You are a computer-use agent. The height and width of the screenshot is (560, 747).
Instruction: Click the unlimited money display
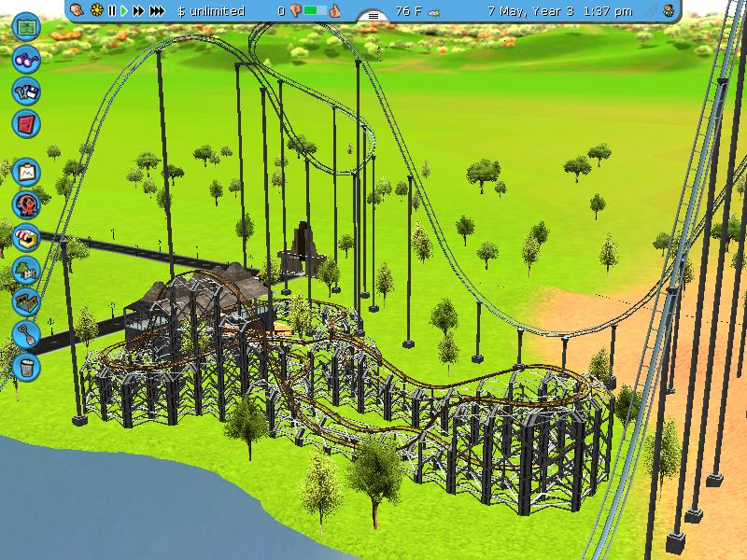(212, 11)
